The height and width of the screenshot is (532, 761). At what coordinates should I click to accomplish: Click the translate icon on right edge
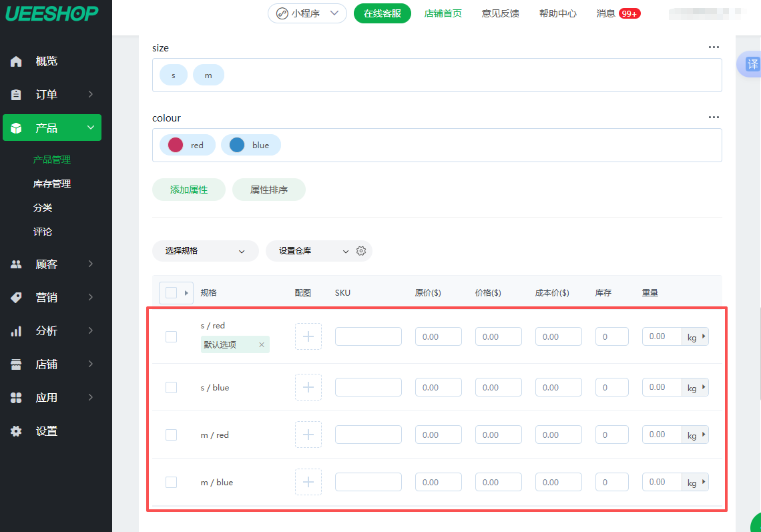point(752,64)
